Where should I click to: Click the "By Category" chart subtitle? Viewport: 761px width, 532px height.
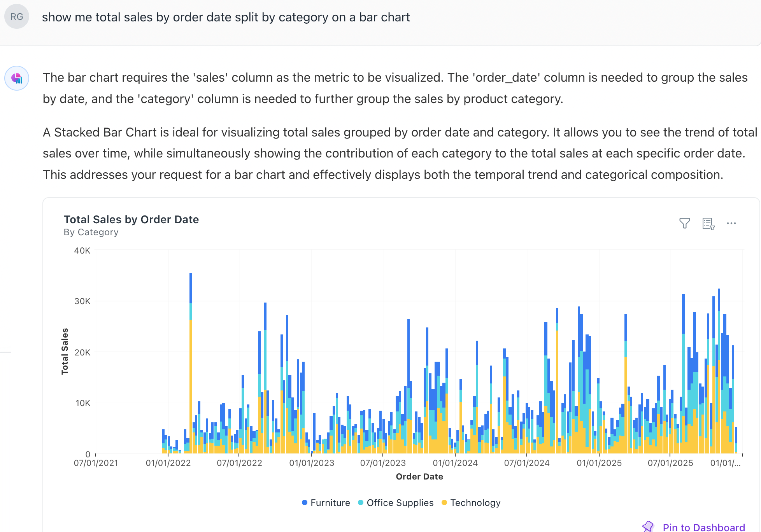91,232
